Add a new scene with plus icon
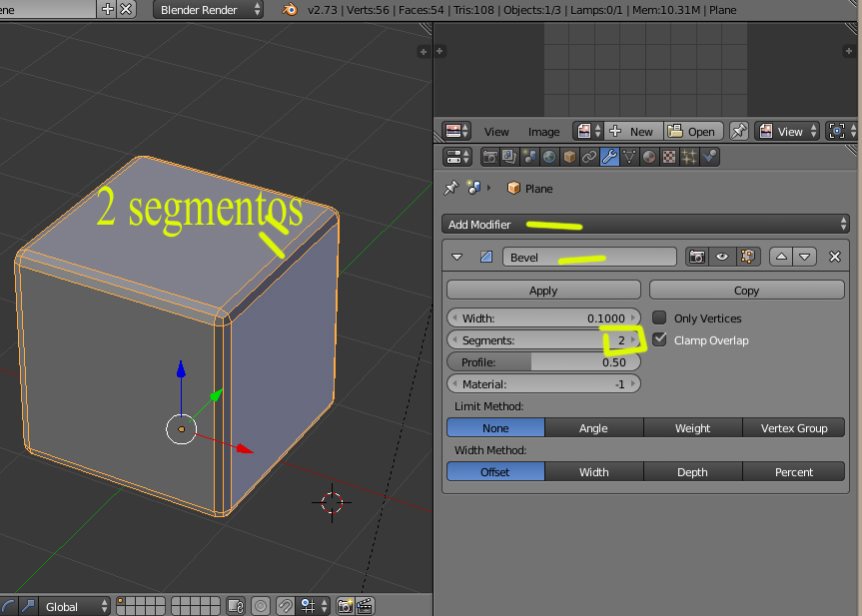 [108, 9]
